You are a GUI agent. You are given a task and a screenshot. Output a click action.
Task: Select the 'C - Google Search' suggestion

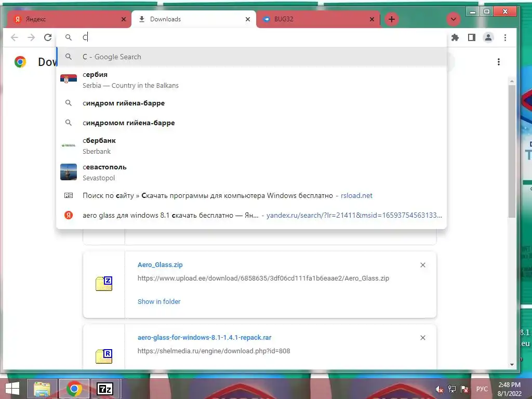coord(251,57)
